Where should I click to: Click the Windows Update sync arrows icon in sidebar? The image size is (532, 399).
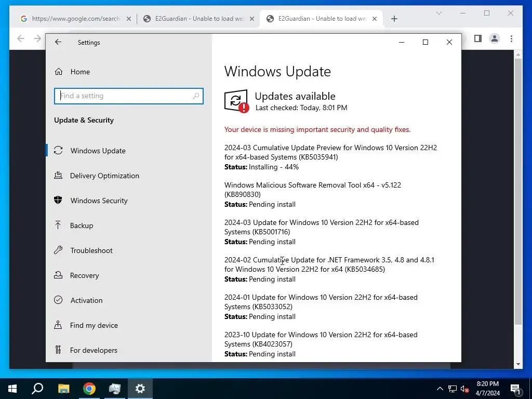click(x=58, y=150)
